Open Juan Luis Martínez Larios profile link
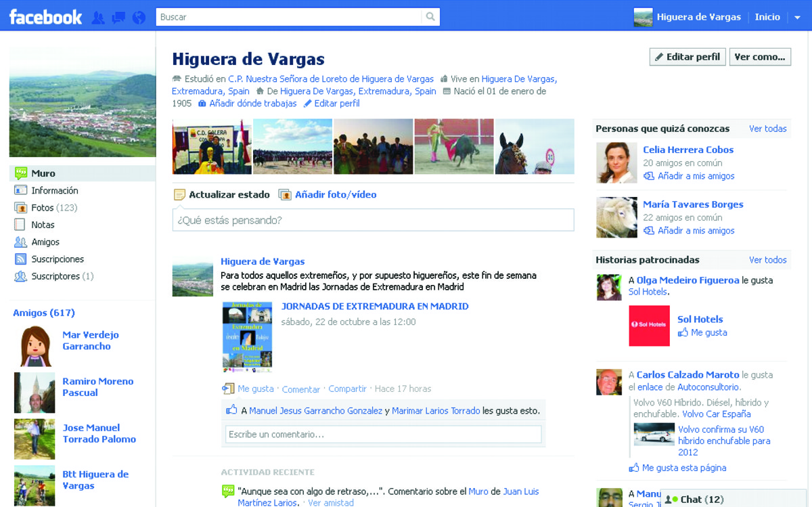Viewport: 812px width, 507px height. point(521,492)
